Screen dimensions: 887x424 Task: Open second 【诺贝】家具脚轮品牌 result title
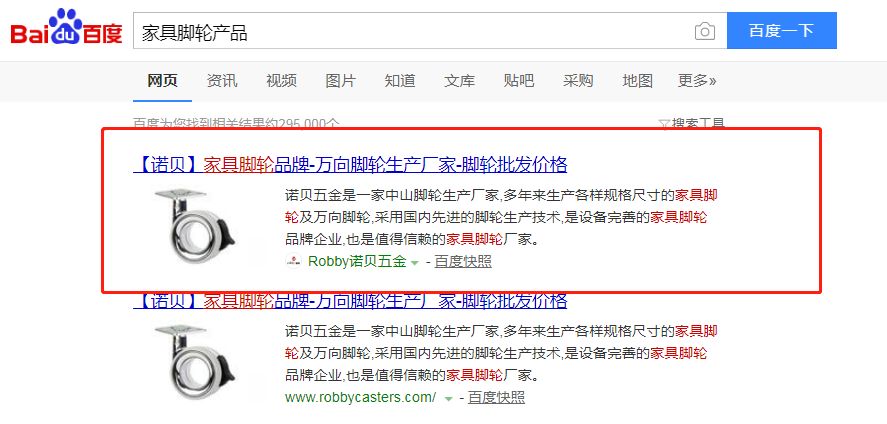tap(350, 300)
